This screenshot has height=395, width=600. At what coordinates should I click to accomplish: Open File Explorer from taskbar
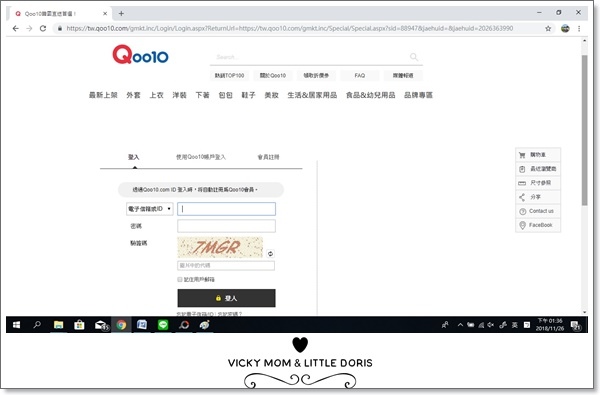59,325
